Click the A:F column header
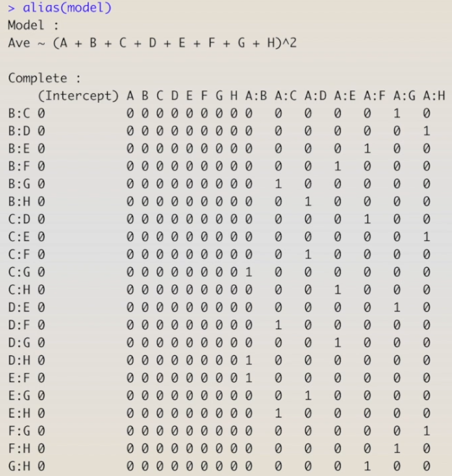Screen dimensions: 452x476 tap(375, 95)
